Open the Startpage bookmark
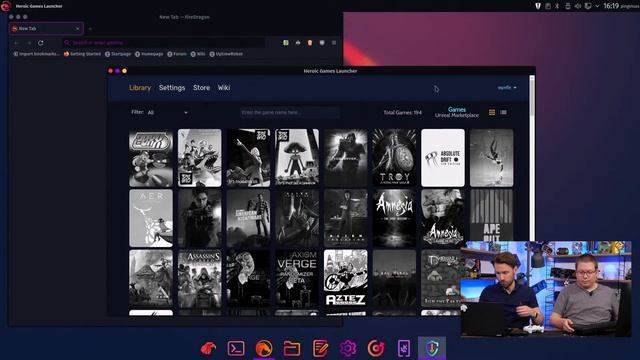The height and width of the screenshot is (360, 640). [x=118, y=54]
